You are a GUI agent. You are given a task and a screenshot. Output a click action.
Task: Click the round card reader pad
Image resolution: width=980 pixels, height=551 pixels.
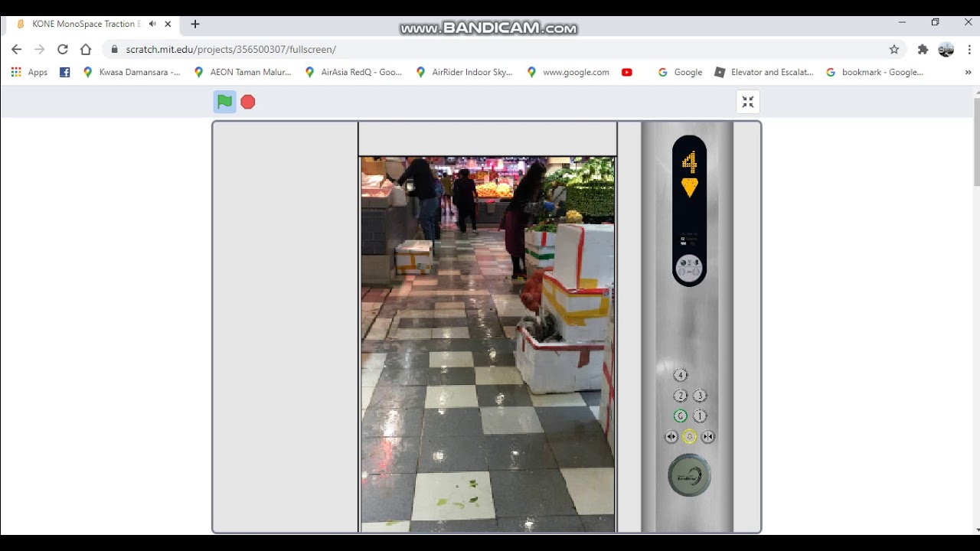pyautogui.click(x=690, y=475)
